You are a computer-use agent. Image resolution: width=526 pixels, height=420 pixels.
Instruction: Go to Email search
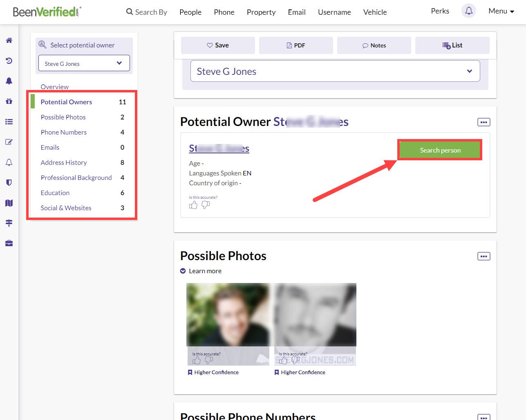297,12
